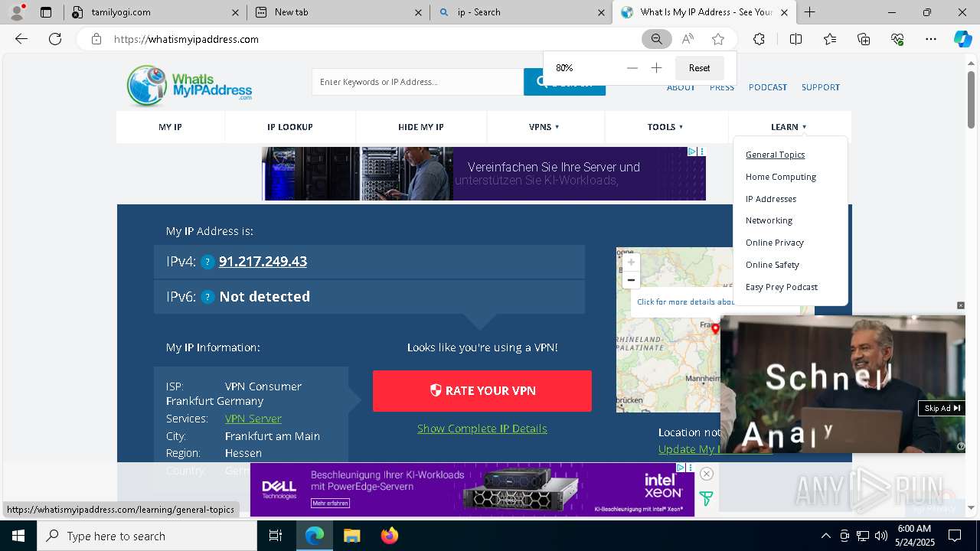Open File Explorer from the taskbar
Image resolution: width=980 pixels, height=551 pixels.
pyautogui.click(x=351, y=536)
